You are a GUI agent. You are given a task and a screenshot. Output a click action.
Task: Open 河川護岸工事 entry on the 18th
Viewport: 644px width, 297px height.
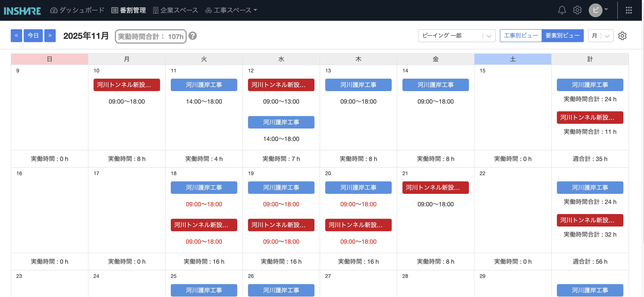(204, 188)
